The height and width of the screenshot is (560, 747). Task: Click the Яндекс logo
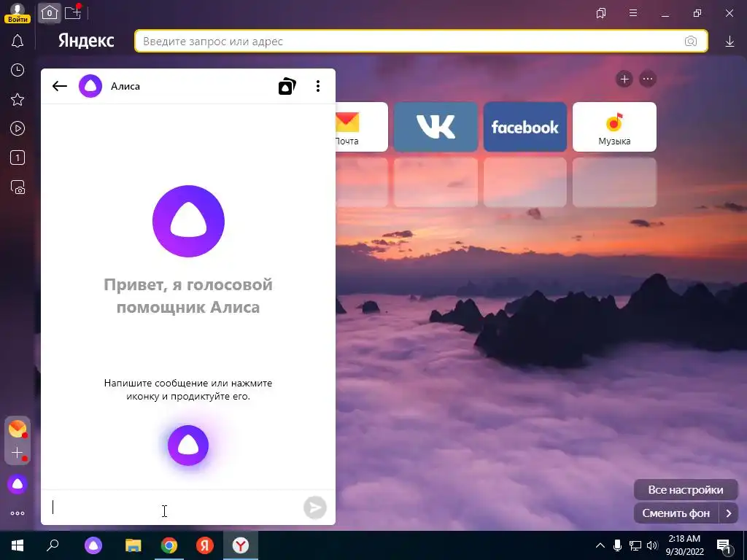tap(86, 41)
